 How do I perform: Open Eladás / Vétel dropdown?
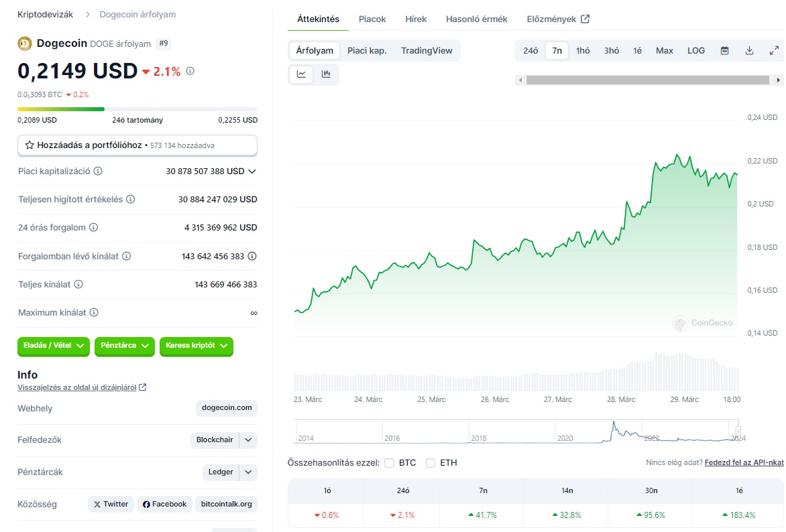54,346
